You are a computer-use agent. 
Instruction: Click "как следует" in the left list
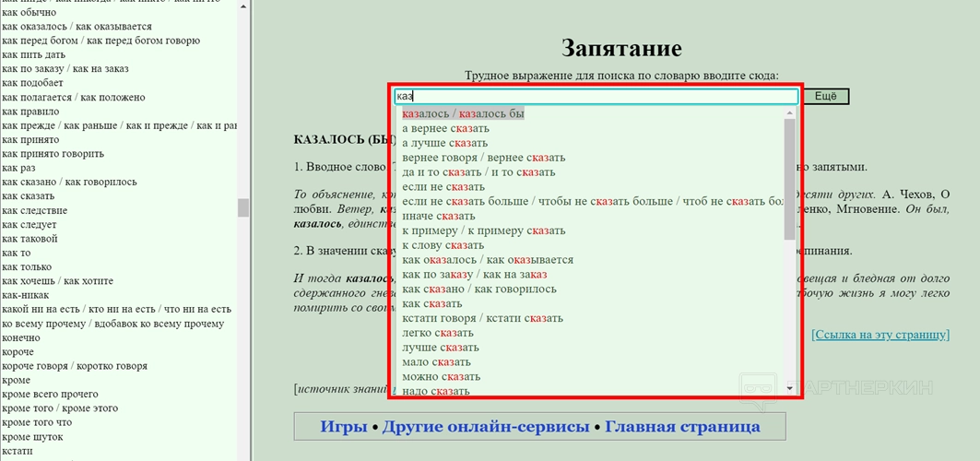coord(30,224)
